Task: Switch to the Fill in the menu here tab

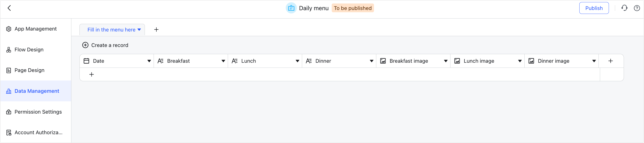Action: point(112,29)
